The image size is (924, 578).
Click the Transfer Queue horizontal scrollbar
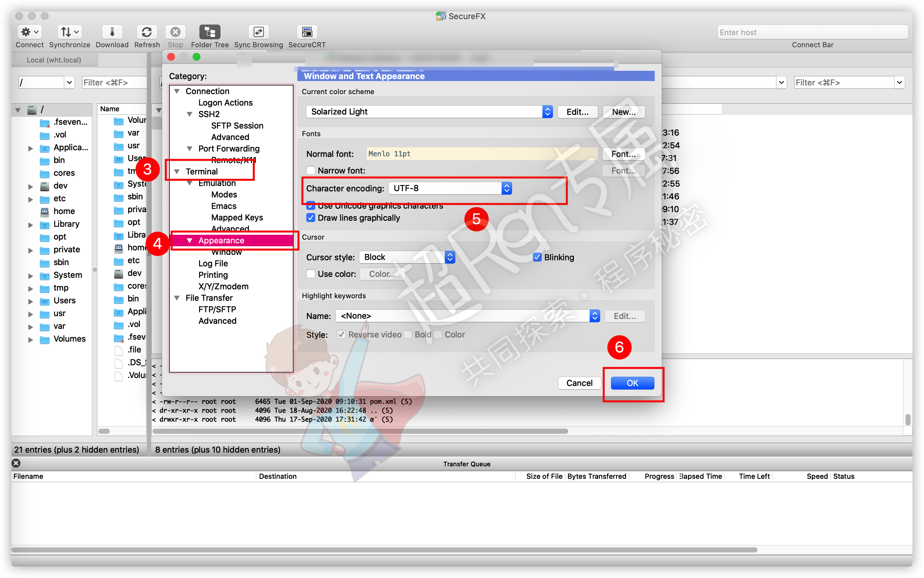[x=384, y=550]
